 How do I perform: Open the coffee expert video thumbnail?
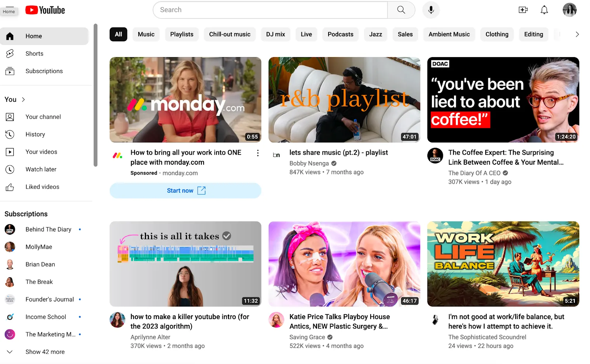[x=503, y=100]
